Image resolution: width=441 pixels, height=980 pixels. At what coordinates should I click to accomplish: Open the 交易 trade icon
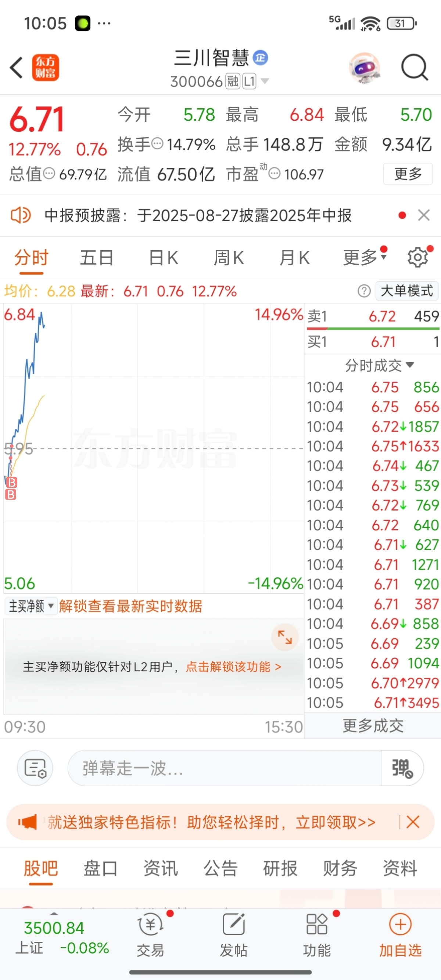[151, 925]
